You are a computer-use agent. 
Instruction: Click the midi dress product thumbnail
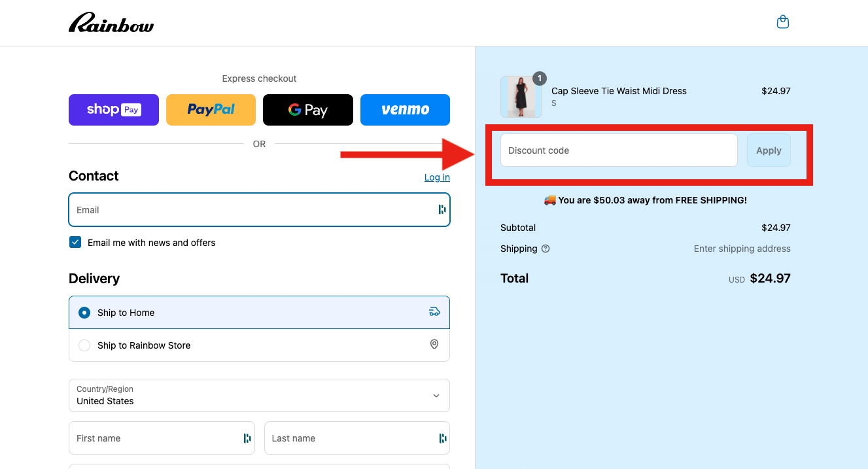coord(521,97)
